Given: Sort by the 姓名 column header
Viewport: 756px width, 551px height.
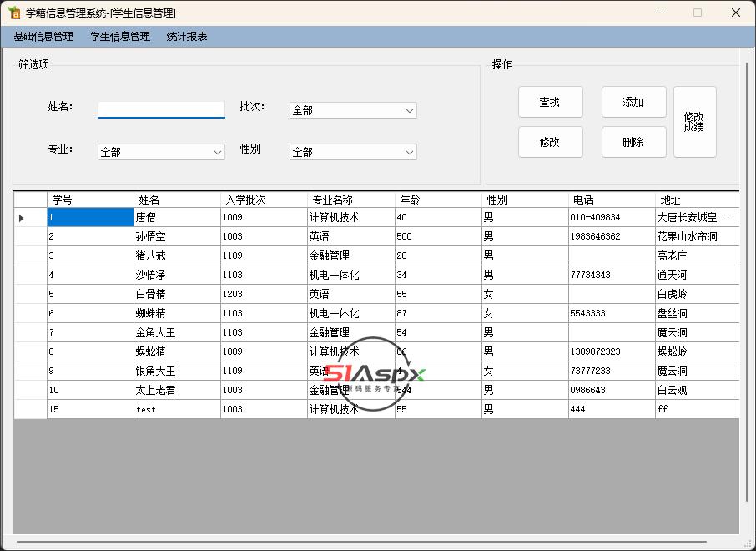Looking at the screenshot, I should point(177,200).
